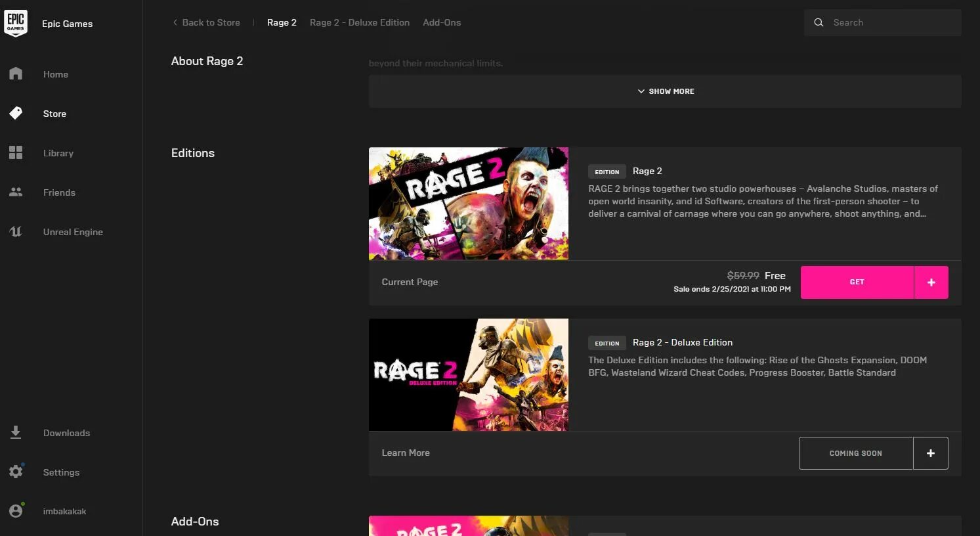980x536 pixels.
Task: Switch to the Rage 2 tab
Action: click(x=282, y=22)
